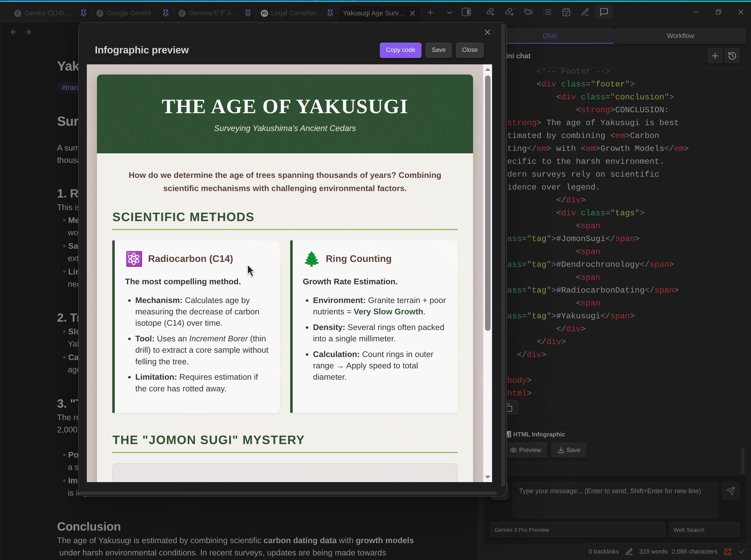751x560 pixels.
Task: Click the Save button in infographic preview
Action: [x=438, y=50]
